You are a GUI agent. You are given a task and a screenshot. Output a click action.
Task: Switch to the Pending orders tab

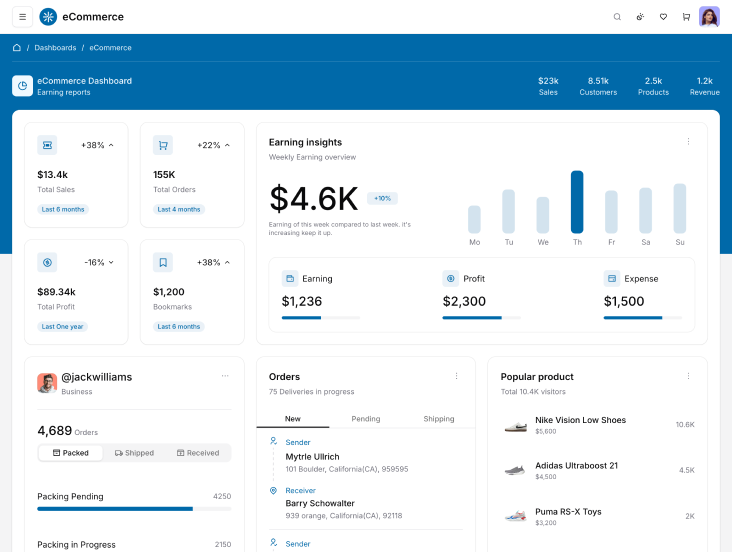pos(366,419)
